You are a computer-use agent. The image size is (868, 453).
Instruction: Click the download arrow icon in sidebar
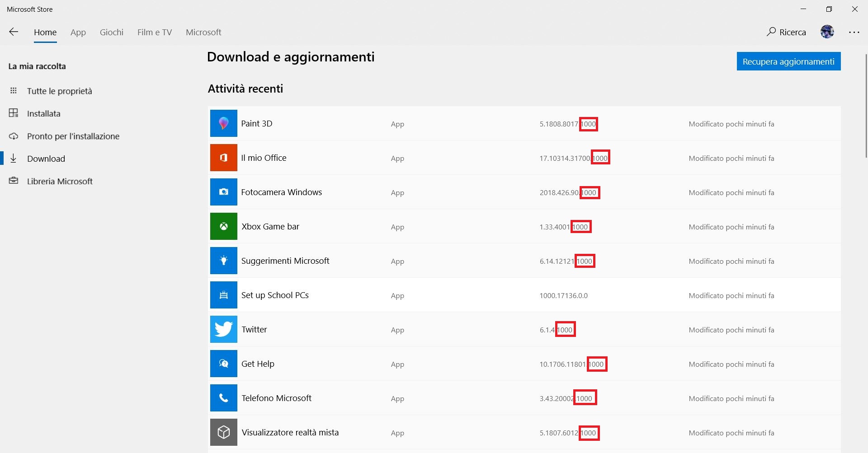point(14,158)
